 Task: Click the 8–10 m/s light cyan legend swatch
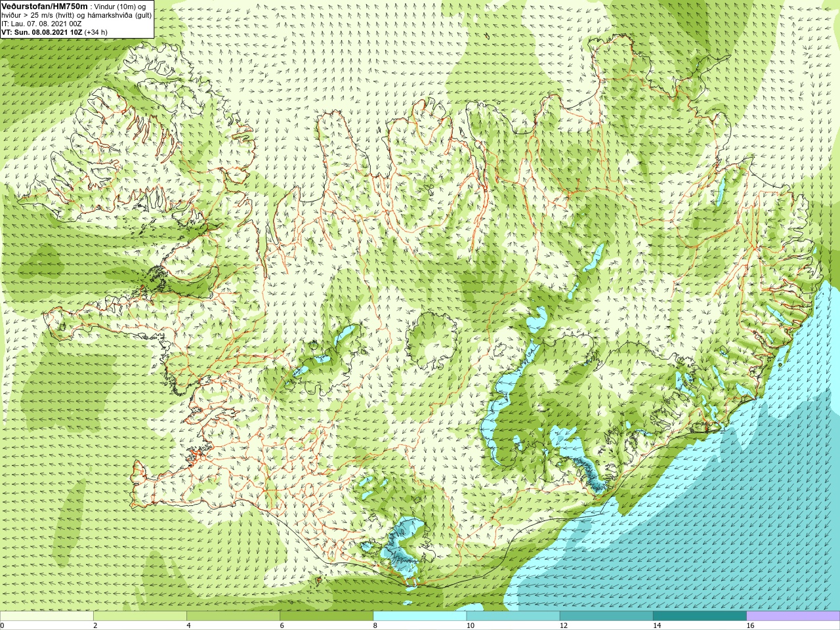[420, 616]
